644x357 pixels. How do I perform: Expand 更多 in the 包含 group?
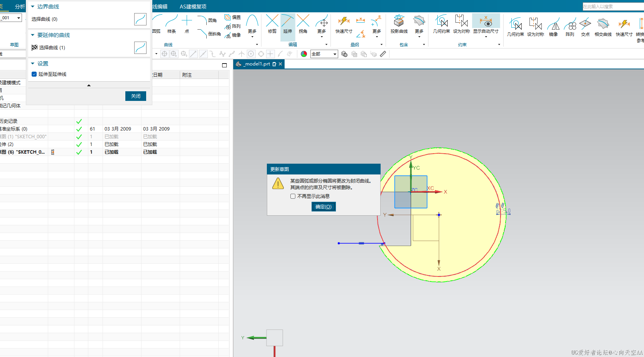[x=419, y=26]
